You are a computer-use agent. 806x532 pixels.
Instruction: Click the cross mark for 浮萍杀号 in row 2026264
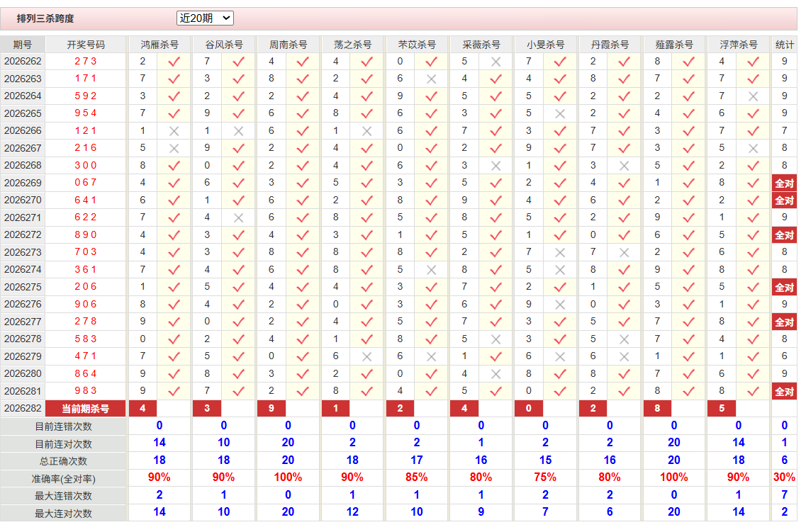pyautogui.click(x=753, y=96)
